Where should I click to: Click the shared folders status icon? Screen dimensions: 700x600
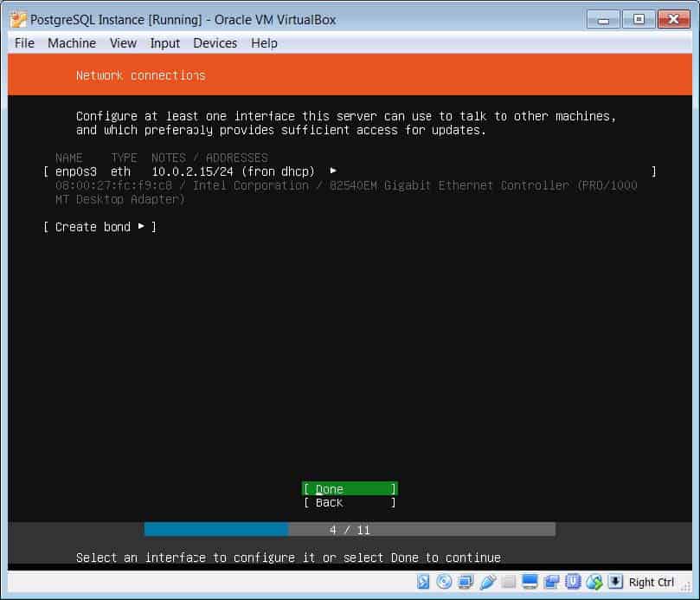pos(508,582)
